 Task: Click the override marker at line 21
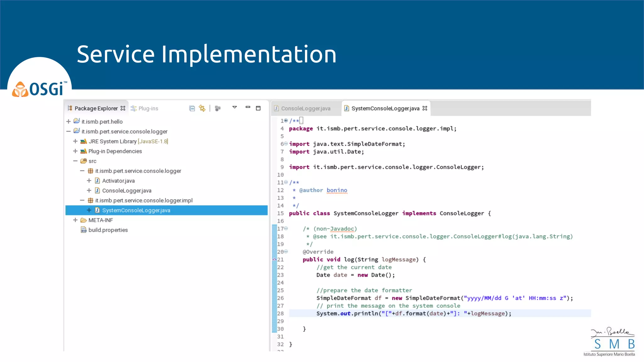(274, 259)
